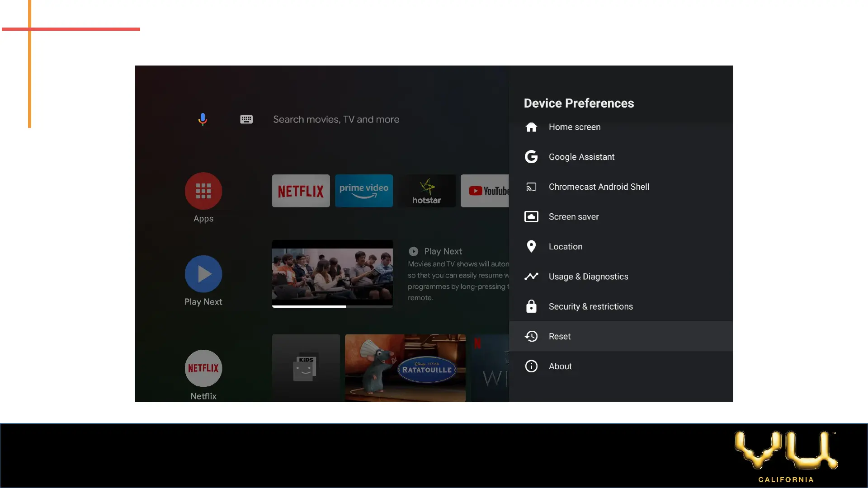Launch the Hotstar app tile
Image resolution: width=868 pixels, height=488 pixels.
click(427, 191)
